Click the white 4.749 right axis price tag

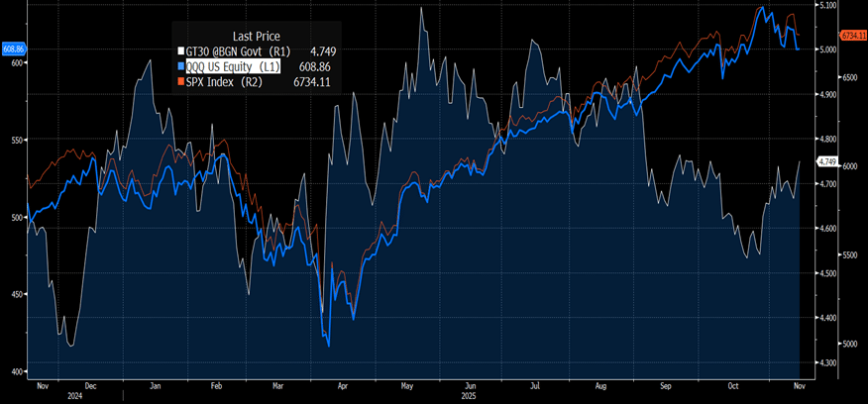pyautogui.click(x=827, y=161)
